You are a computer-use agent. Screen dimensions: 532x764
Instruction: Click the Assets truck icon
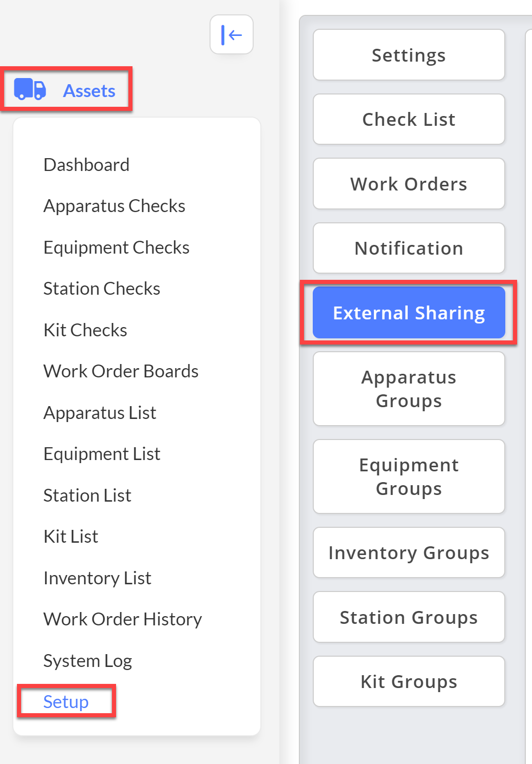[30, 89]
